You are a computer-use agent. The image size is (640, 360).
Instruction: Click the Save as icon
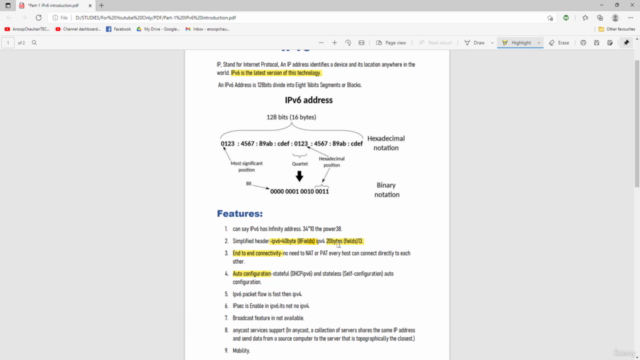point(610,43)
